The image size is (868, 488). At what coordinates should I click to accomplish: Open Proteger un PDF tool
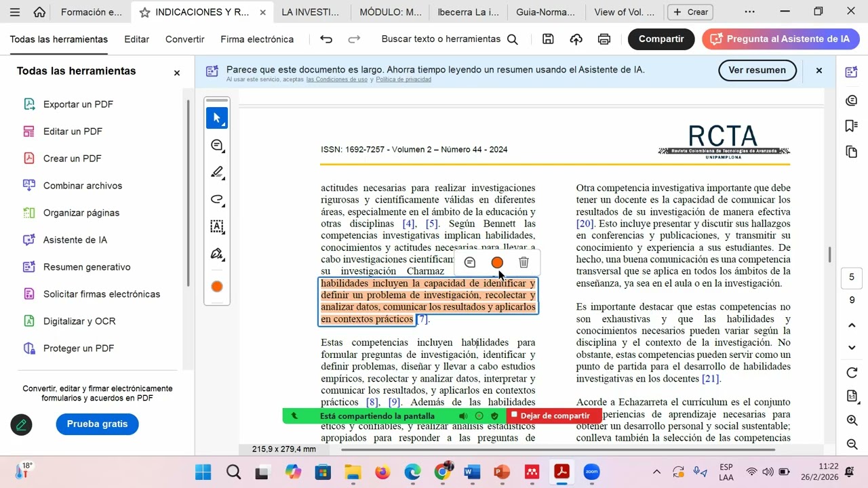pos(79,348)
